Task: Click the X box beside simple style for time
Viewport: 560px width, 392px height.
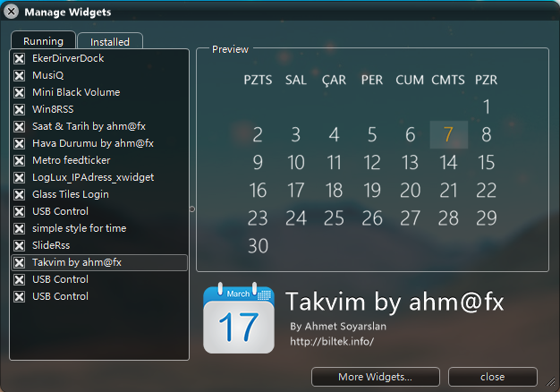Action: 20,228
